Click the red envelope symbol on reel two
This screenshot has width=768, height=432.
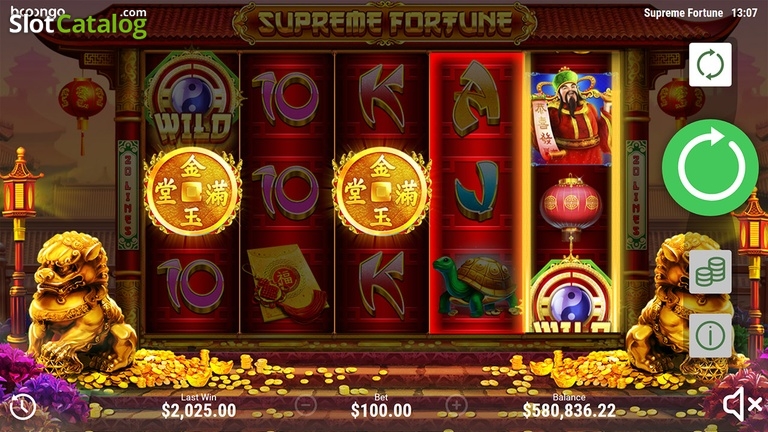287,284
